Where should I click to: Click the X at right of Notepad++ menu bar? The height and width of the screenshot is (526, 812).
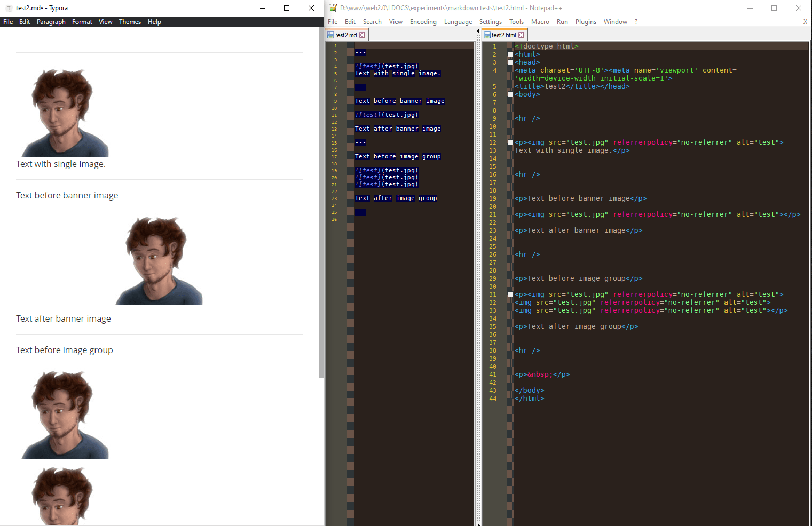805,22
